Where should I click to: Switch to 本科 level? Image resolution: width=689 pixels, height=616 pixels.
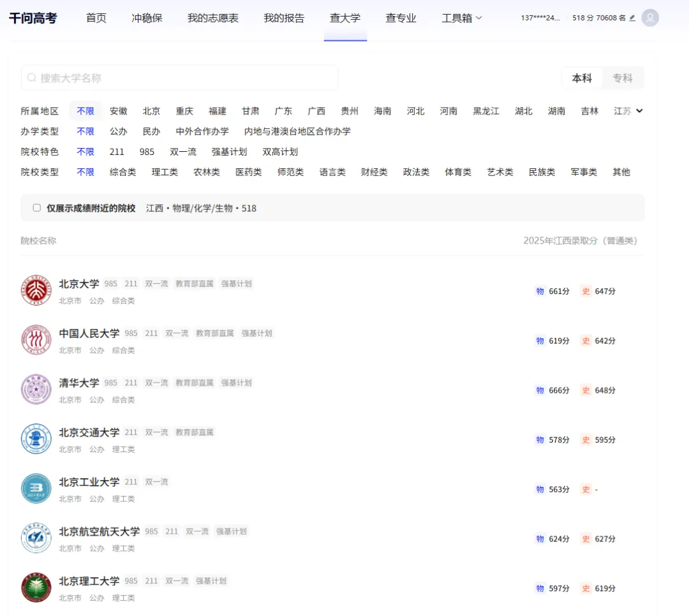tap(582, 78)
